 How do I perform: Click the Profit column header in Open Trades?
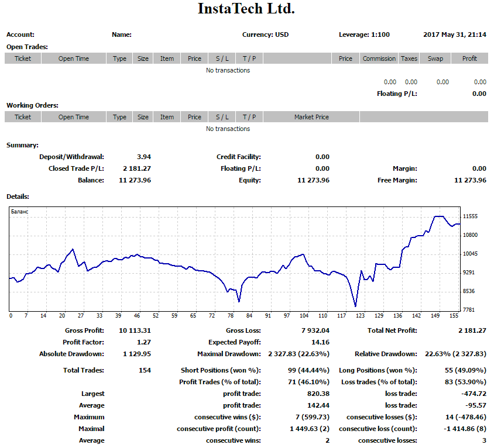click(x=469, y=58)
